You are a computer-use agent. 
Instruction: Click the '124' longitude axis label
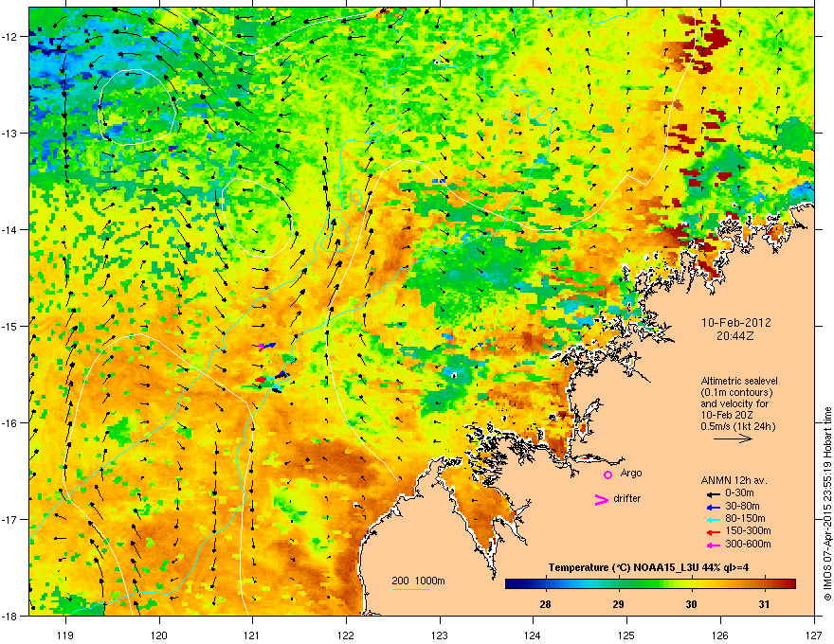[533, 635]
